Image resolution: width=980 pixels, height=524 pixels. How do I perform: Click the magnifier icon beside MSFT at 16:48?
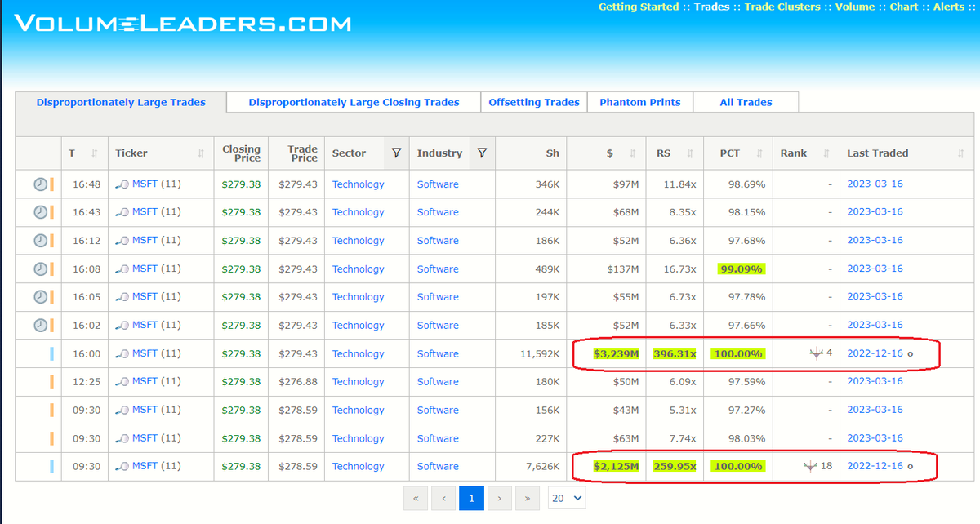click(x=122, y=185)
